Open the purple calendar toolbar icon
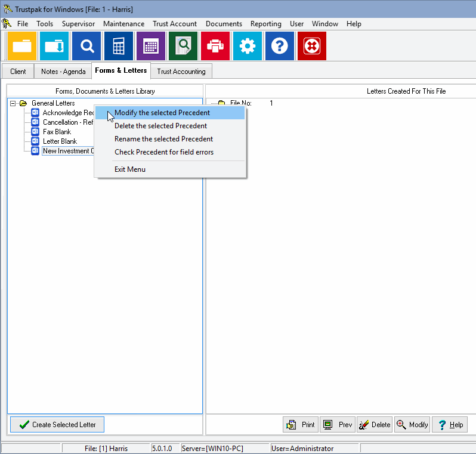Screen dimensions: 476x454 pos(151,46)
